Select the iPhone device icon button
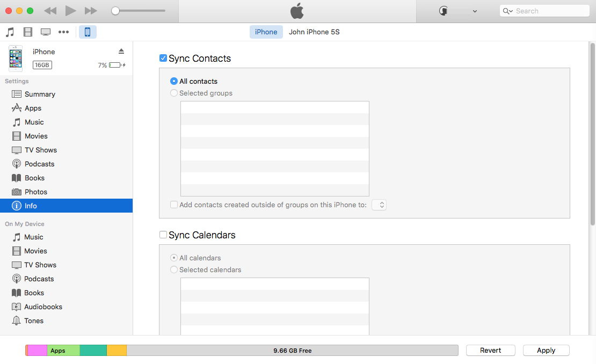Image resolution: width=596 pixels, height=364 pixels. click(88, 32)
